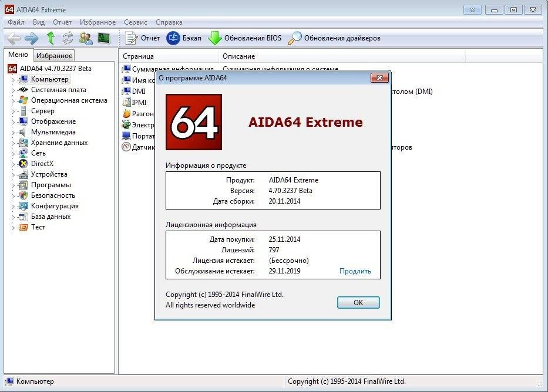
Task: Open the DMI page in the list
Action: (134, 92)
